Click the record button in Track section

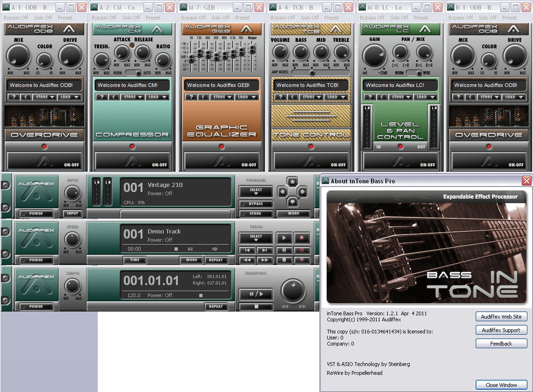point(302,238)
